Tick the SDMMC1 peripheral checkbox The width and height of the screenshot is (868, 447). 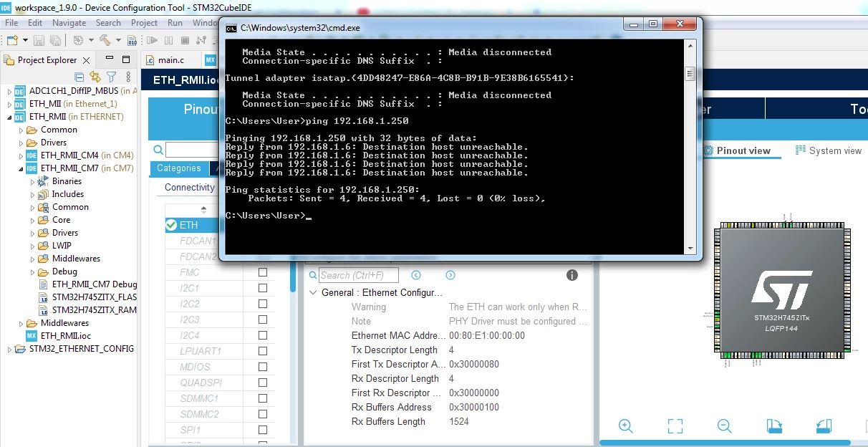pos(263,398)
